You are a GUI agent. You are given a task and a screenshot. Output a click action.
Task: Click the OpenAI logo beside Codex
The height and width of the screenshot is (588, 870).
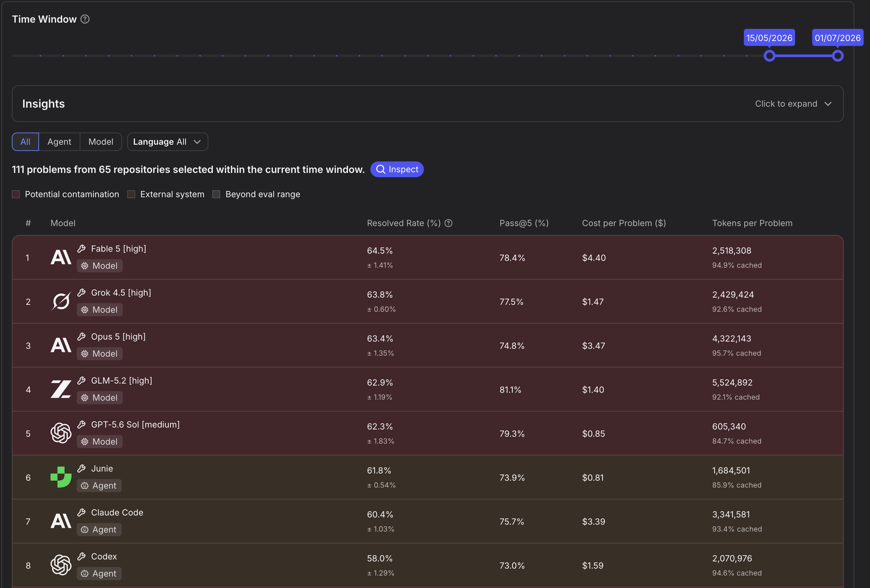pyautogui.click(x=61, y=565)
